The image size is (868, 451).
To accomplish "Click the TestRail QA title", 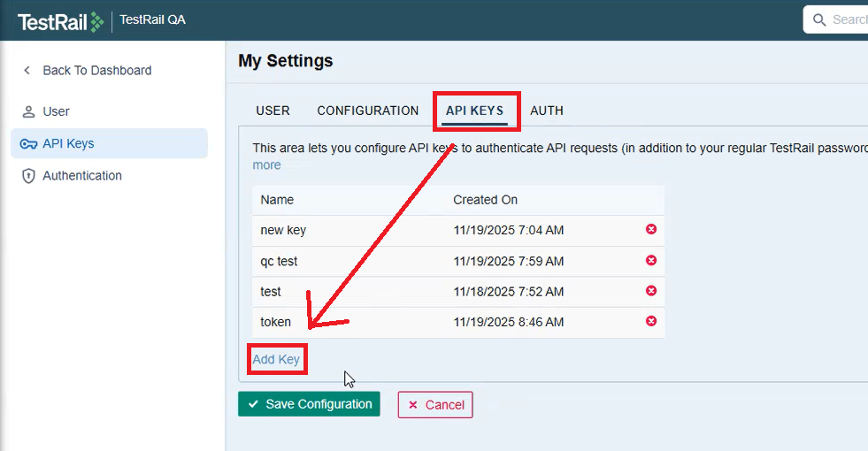I will (x=153, y=20).
